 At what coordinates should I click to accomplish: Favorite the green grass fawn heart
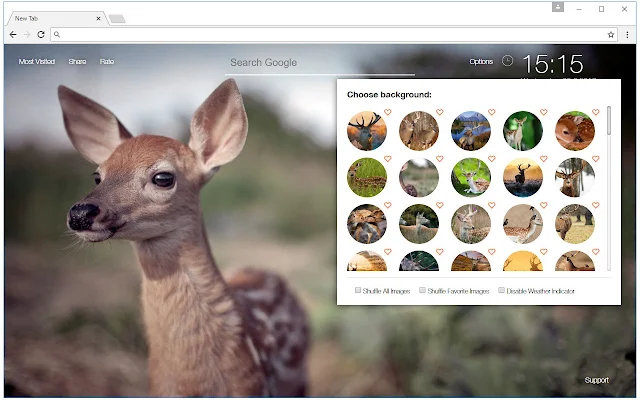point(388,158)
